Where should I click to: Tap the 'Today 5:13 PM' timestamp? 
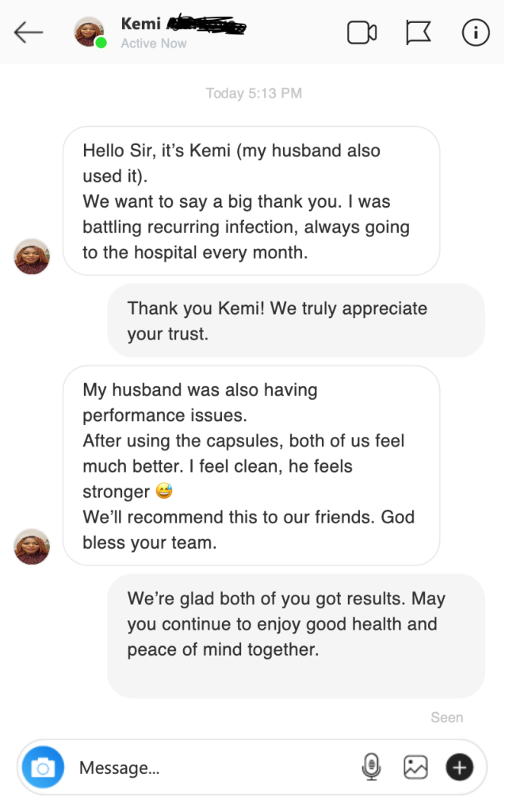(254, 94)
